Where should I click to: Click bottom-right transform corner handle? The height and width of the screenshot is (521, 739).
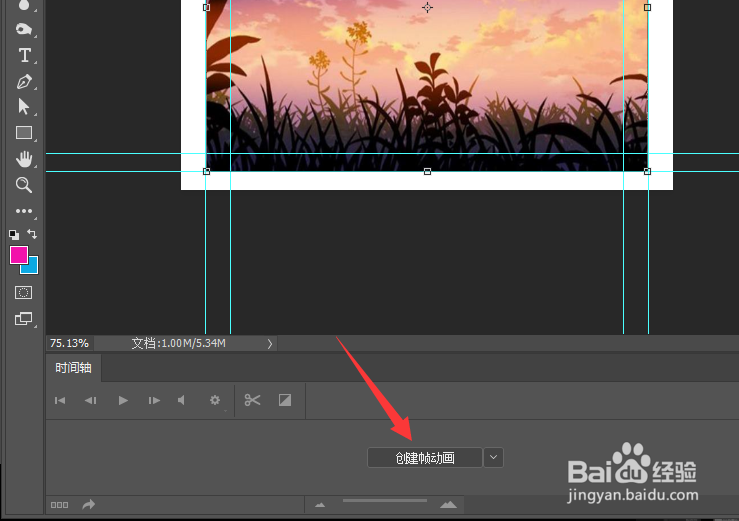click(648, 172)
